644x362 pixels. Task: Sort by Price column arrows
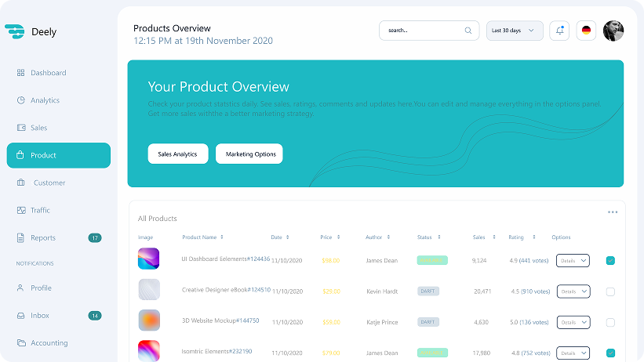click(x=338, y=237)
